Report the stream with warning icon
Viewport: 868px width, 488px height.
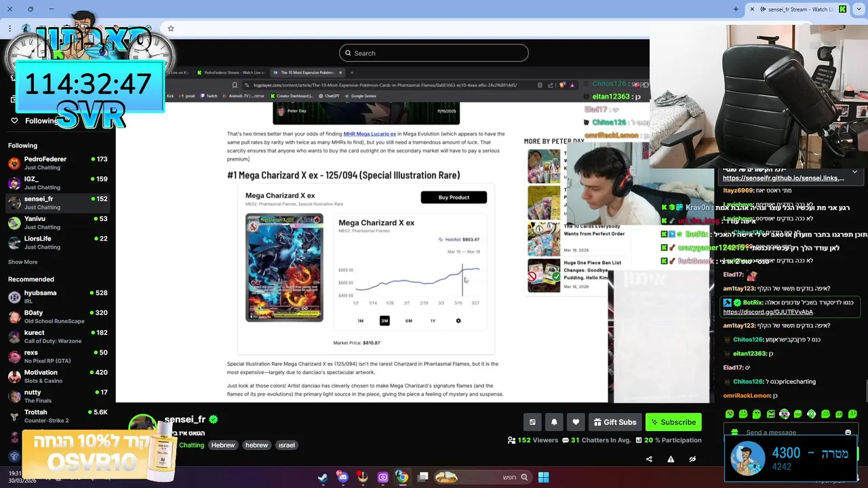[671, 459]
